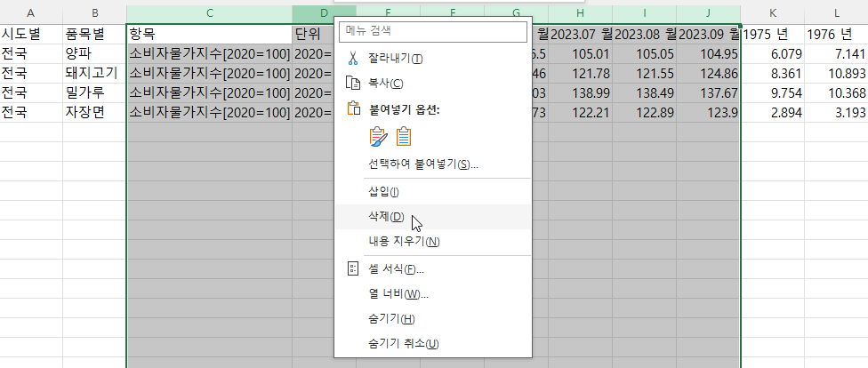Click the cell with value 10.893
The width and height of the screenshot is (868, 368).
coord(836,73)
